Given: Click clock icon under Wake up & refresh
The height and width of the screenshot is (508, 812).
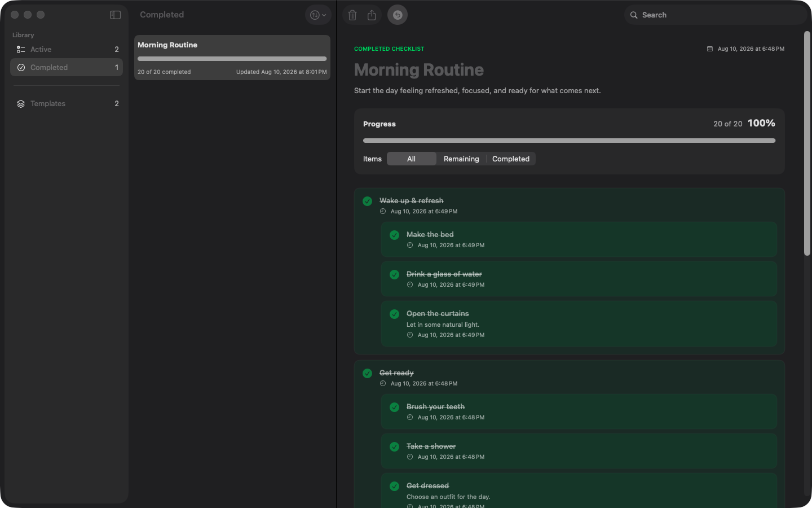Looking at the screenshot, I should click(x=383, y=212).
